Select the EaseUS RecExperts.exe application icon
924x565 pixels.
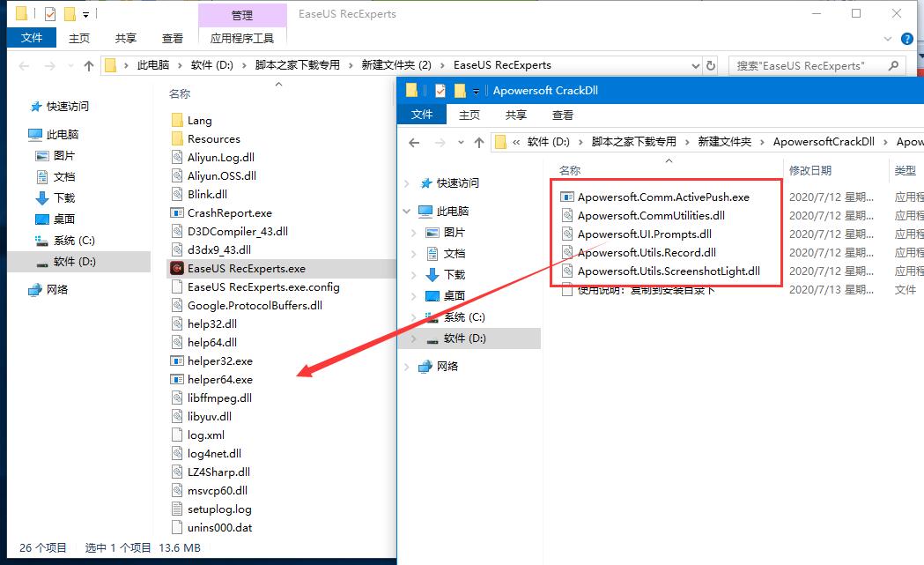pyautogui.click(x=177, y=268)
